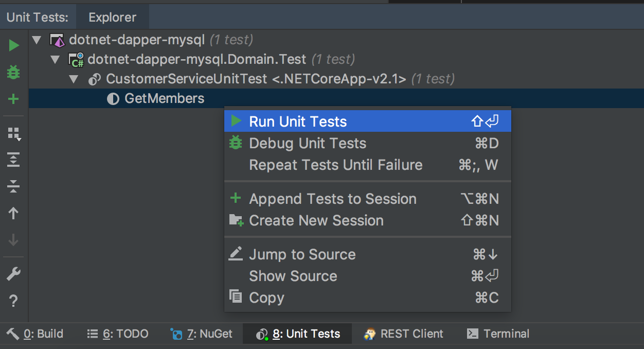Screen dimensions: 644x349
Task: Choose Append Tests to Session
Action: tap(332, 199)
